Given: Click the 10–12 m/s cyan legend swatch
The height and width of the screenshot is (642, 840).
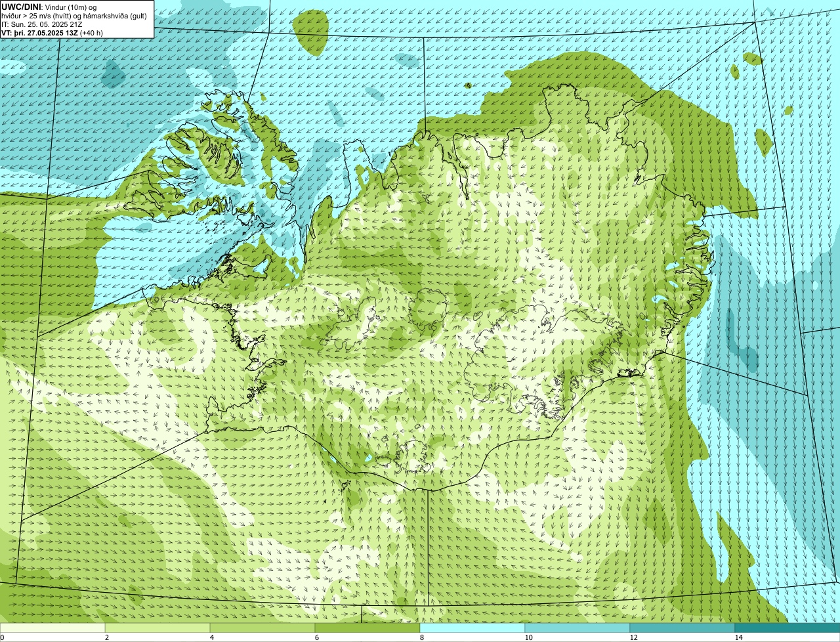Looking at the screenshot, I should 577,628.
